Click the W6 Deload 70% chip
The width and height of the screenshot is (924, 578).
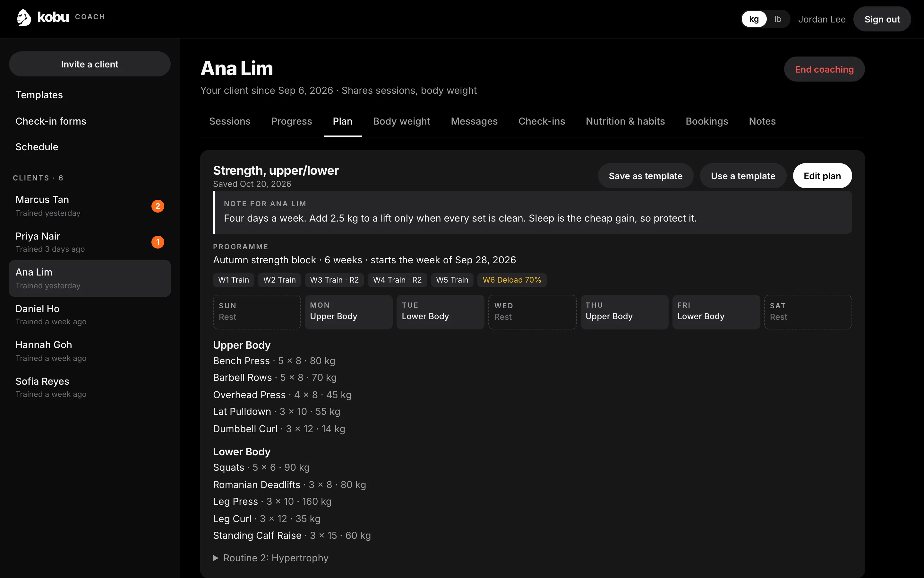coord(512,280)
